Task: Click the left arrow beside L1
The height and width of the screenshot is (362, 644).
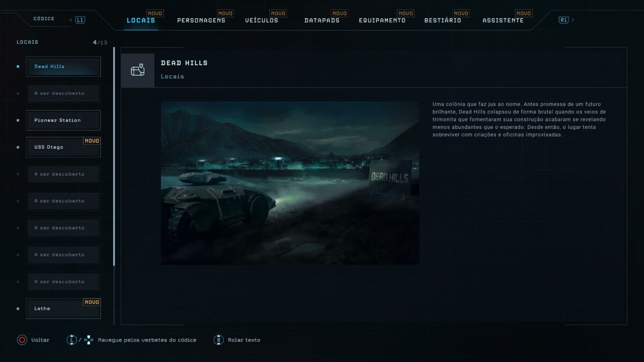Action: (x=71, y=20)
